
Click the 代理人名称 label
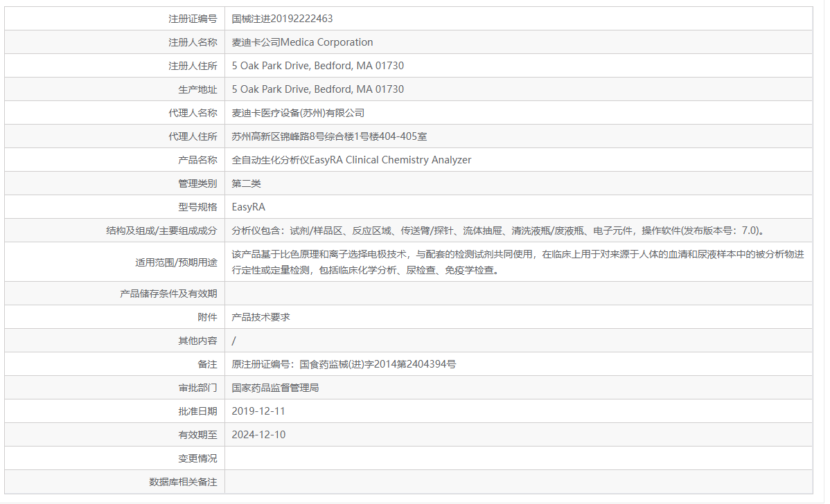pos(193,113)
